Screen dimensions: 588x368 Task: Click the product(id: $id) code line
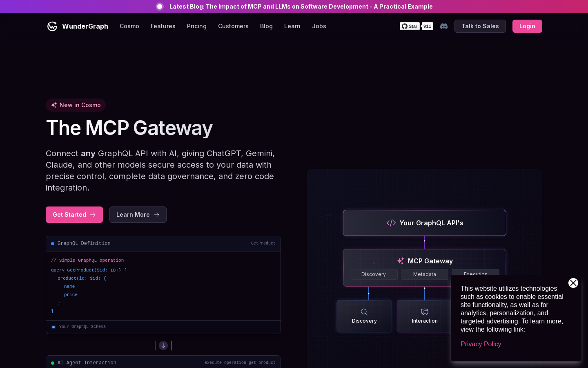pos(82,278)
